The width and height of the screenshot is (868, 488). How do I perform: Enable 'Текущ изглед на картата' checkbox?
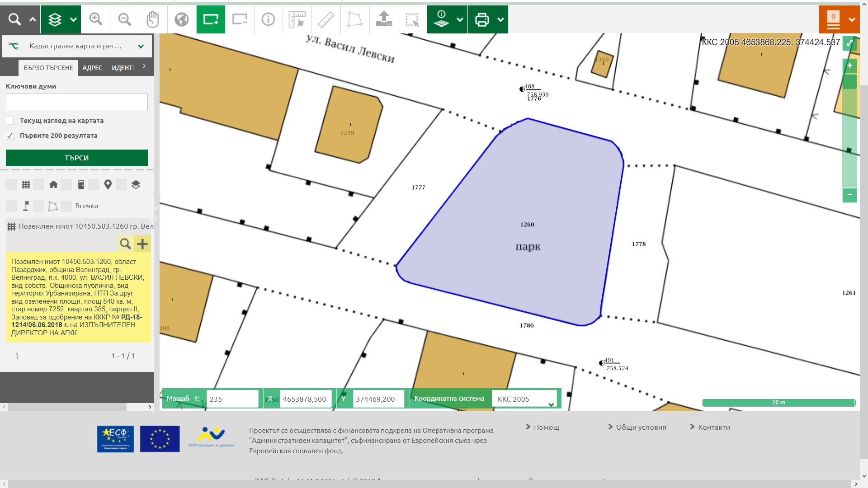[10, 121]
